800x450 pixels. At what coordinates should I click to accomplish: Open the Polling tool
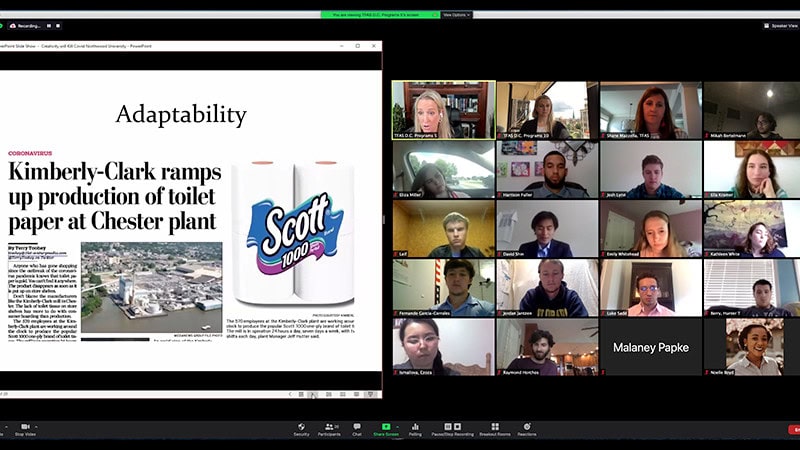pos(415,427)
